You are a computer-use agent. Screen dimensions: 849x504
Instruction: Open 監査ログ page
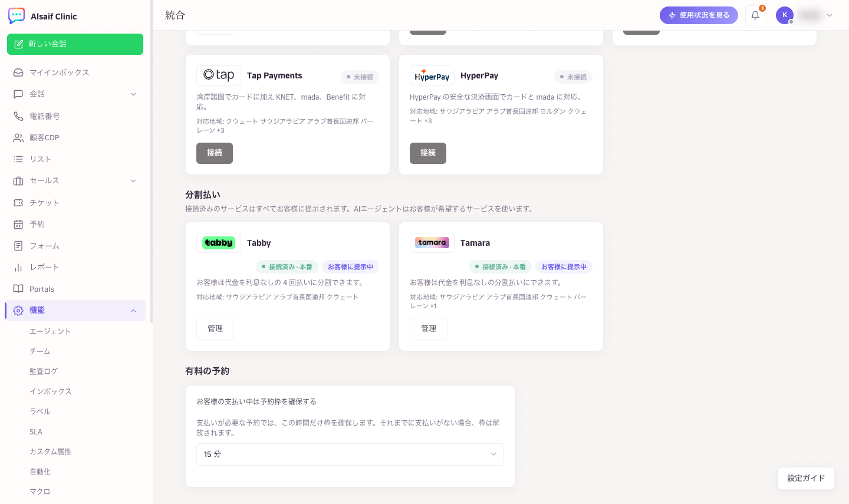click(44, 371)
